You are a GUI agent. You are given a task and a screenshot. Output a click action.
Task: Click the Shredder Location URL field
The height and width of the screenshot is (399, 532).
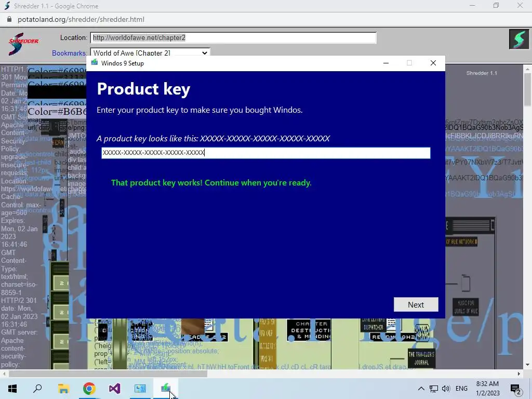pos(233,37)
